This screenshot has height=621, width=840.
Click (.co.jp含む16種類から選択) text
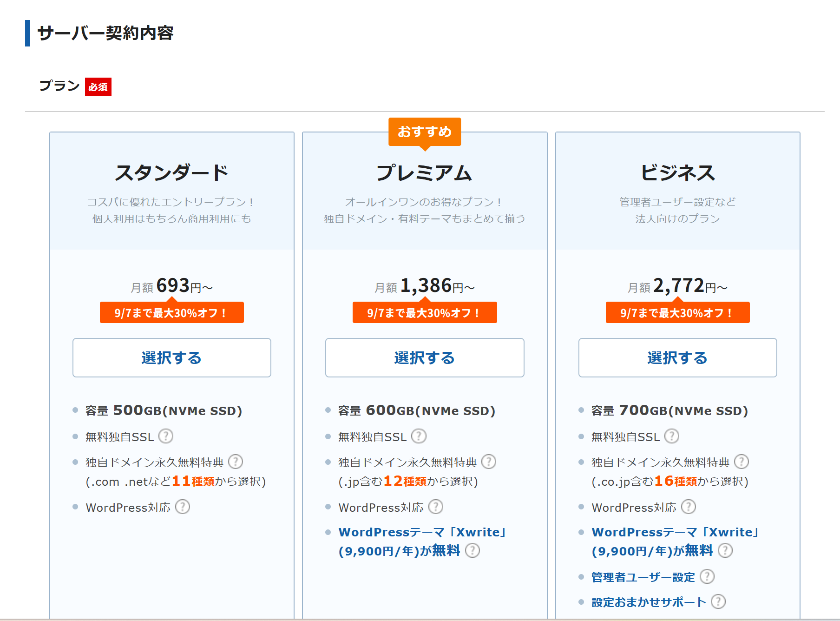(x=670, y=481)
